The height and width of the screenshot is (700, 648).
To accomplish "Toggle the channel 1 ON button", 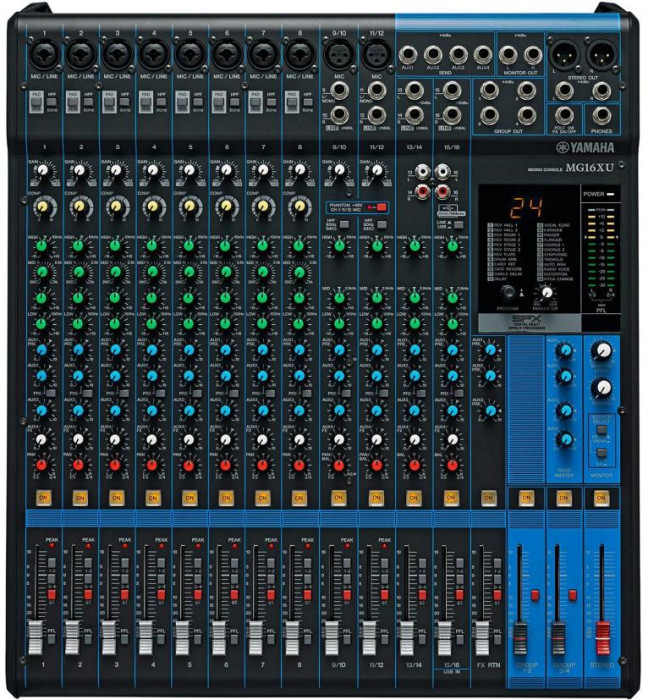I will point(43,497).
